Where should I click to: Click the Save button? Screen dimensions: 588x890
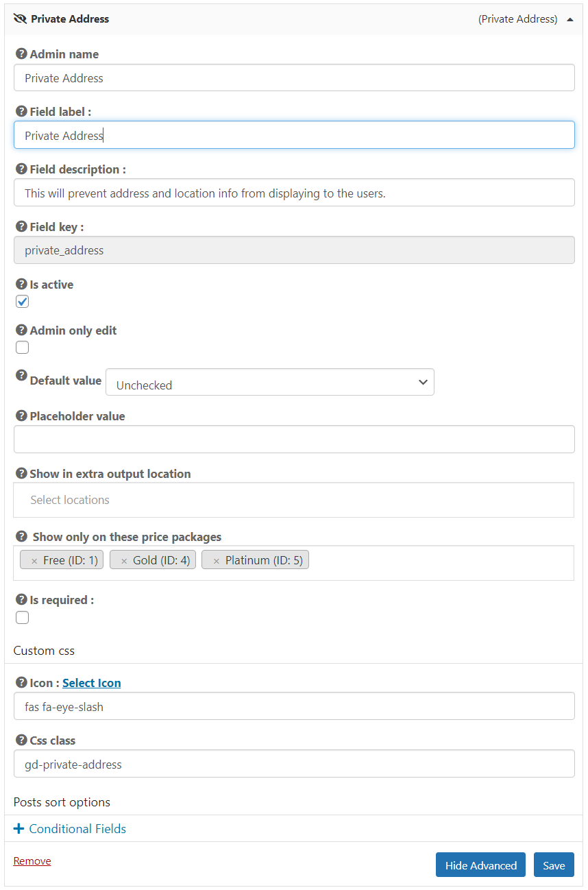click(x=554, y=865)
